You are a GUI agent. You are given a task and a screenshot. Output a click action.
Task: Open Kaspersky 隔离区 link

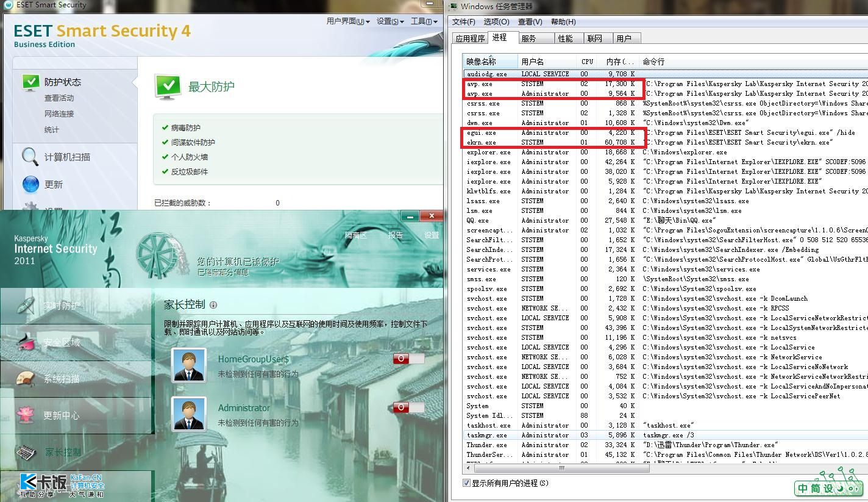click(356, 235)
